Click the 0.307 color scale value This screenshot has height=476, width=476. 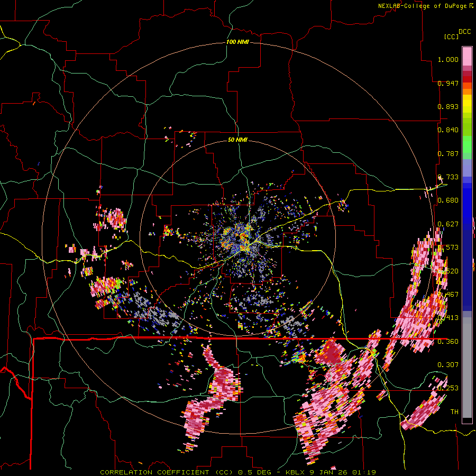[x=448, y=364]
